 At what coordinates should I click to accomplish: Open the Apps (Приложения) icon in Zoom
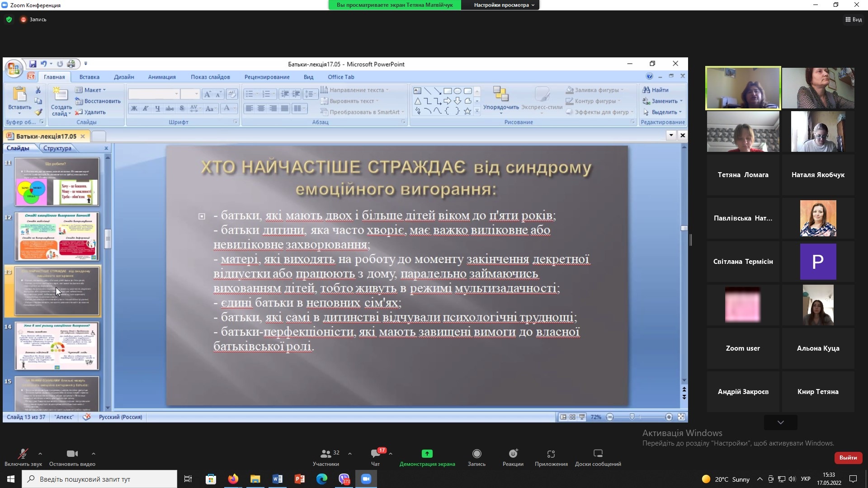[551, 454]
